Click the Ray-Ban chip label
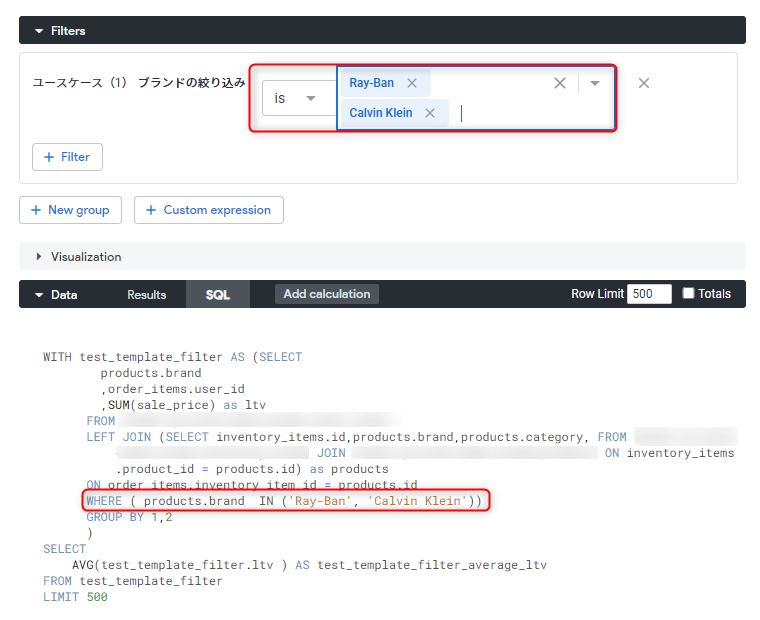Screen dimensions: 760x620 [x=371, y=83]
